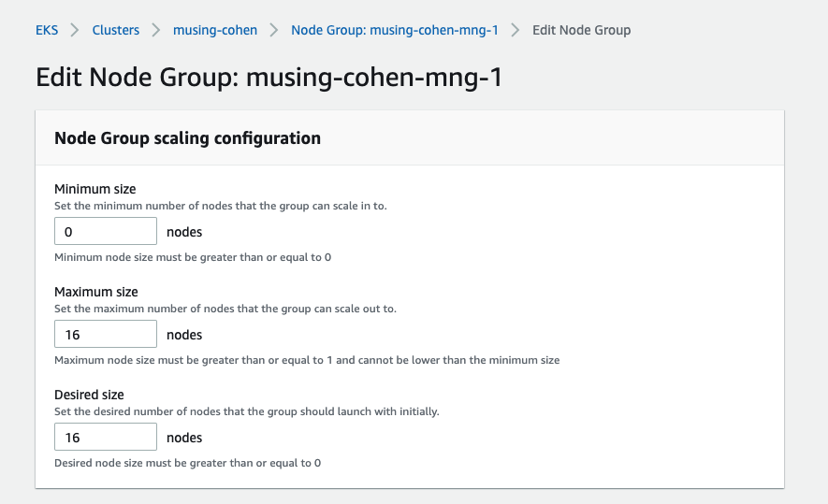828x504 pixels.
Task: Focus the Minimum size input field
Action: pos(106,231)
